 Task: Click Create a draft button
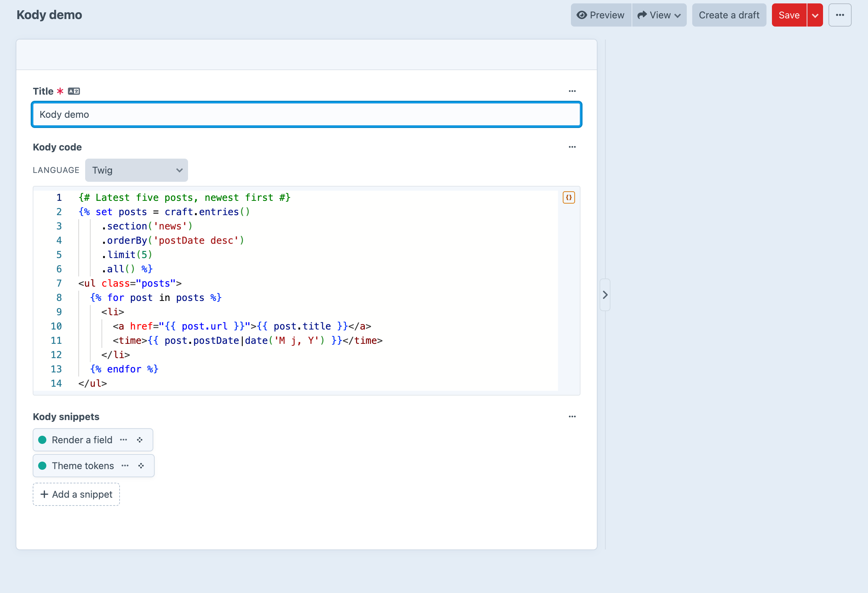729,15
